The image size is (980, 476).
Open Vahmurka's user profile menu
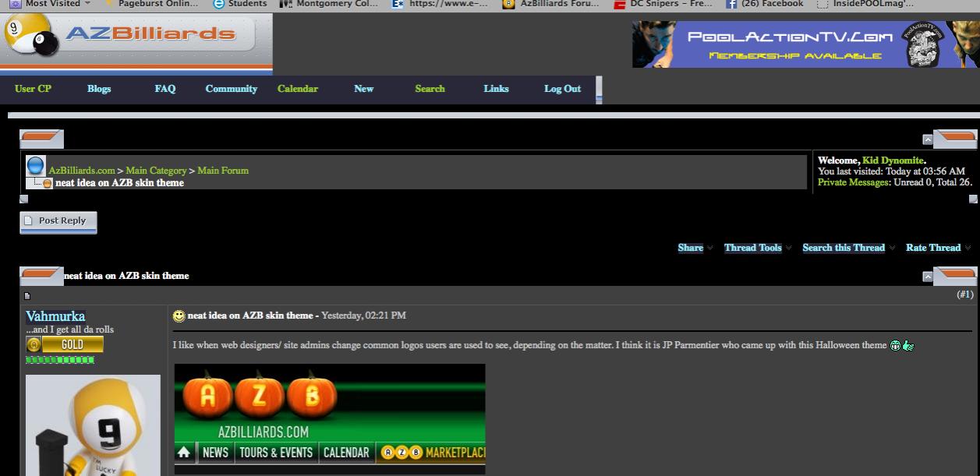[x=55, y=316]
